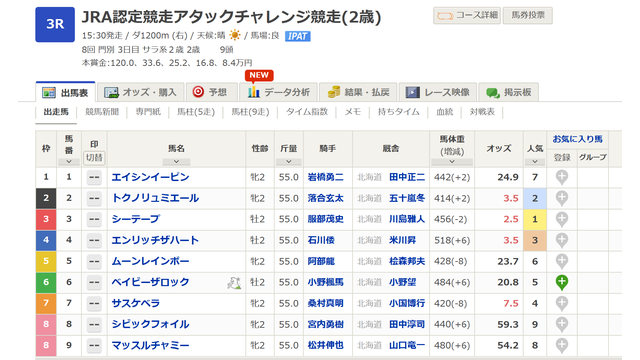Viewport: 640px width, 360px height.
Task: Click the 3R race number badge
Action: (x=55, y=24)
